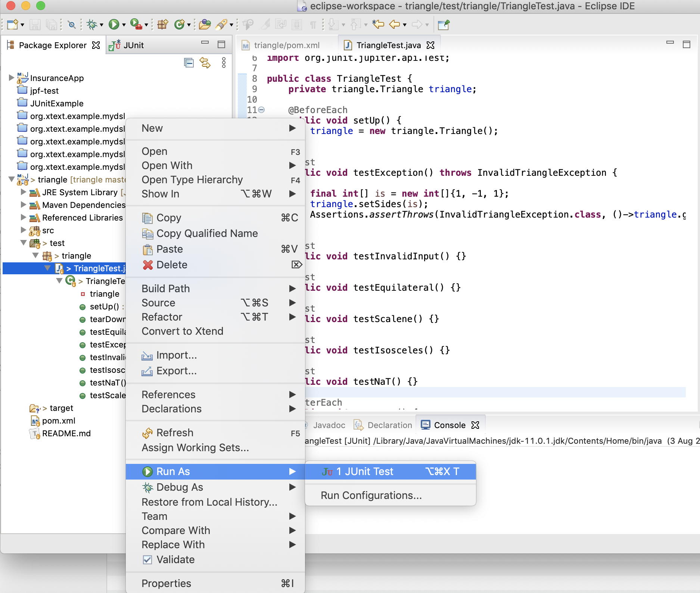Click Refresh in the context menu
Image resolution: width=700 pixels, height=593 pixels.
tap(215, 433)
